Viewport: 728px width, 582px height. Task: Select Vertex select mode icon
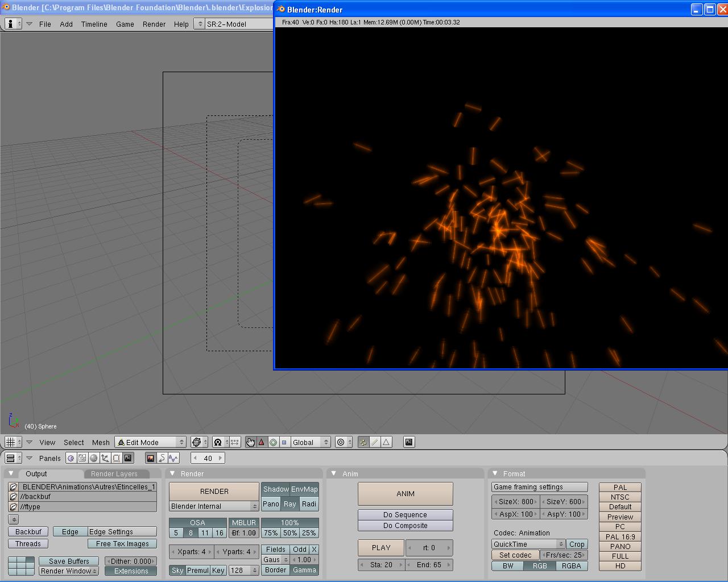coord(363,442)
